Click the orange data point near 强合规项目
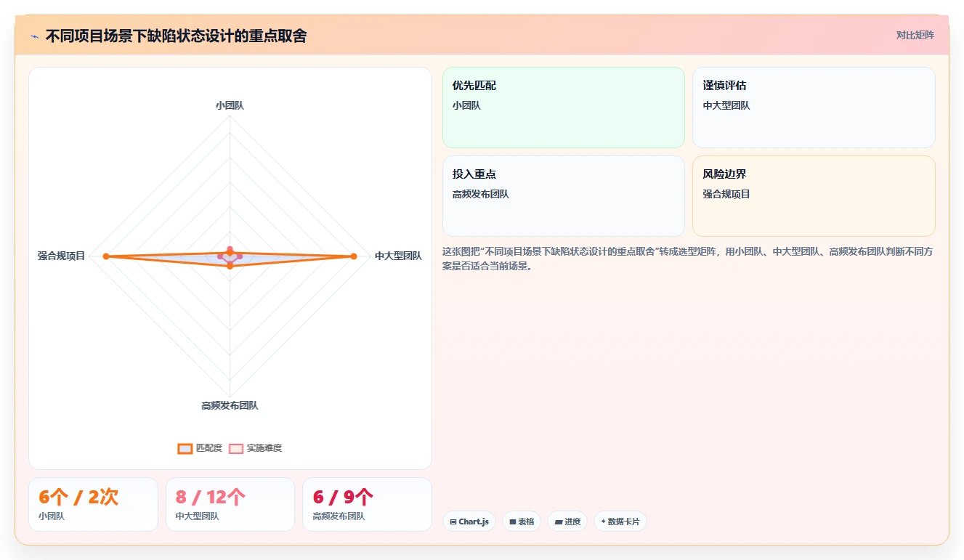 click(106, 256)
